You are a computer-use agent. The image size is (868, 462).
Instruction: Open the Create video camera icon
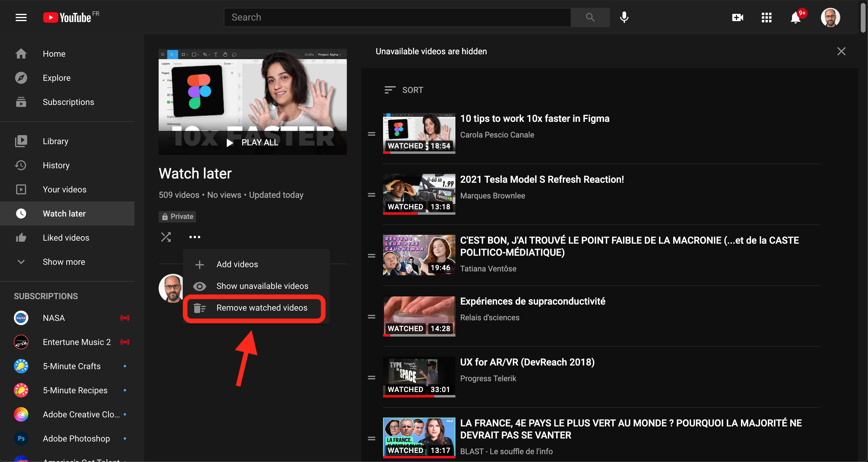pos(738,17)
